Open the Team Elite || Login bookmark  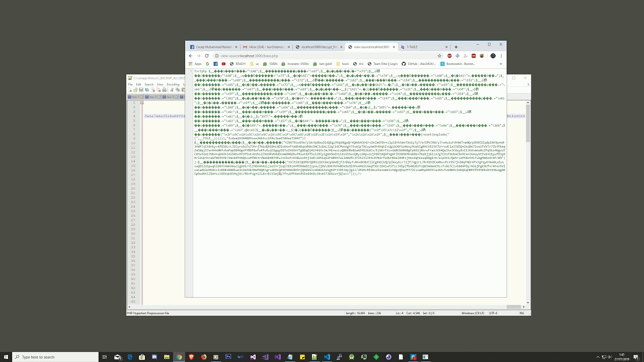(x=382, y=64)
